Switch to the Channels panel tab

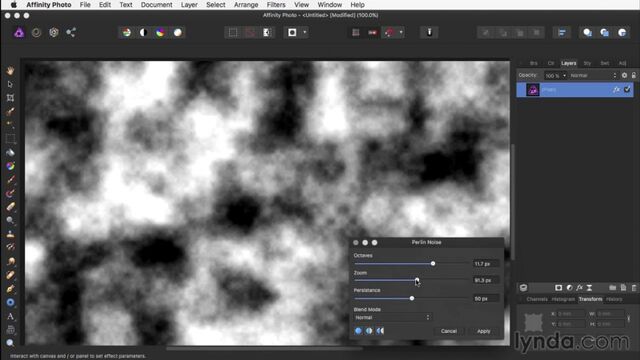pos(537,299)
